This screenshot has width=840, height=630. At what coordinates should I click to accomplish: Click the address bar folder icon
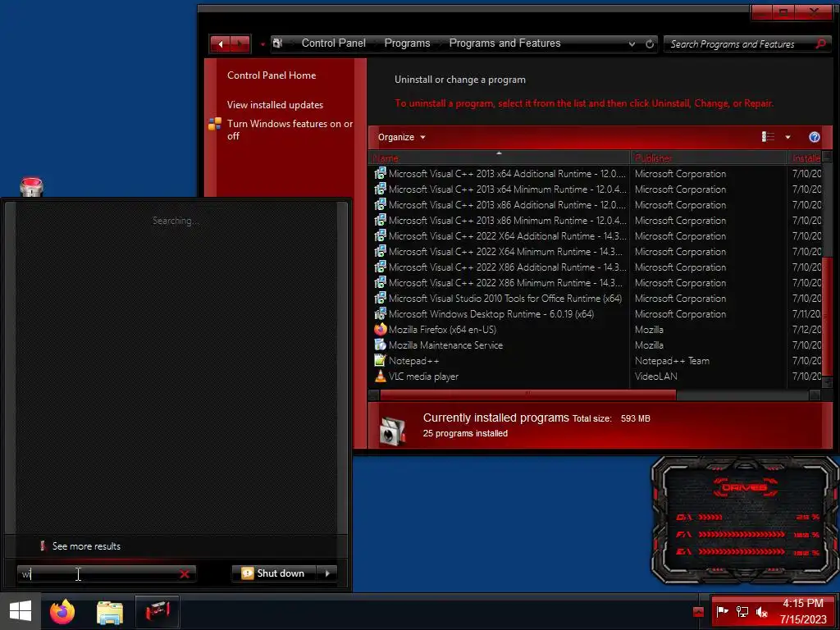(277, 43)
